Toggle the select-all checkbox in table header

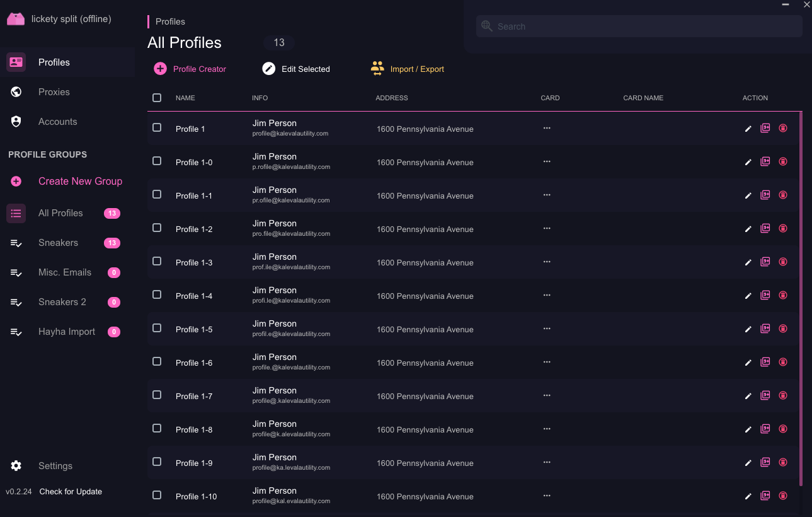click(x=157, y=98)
